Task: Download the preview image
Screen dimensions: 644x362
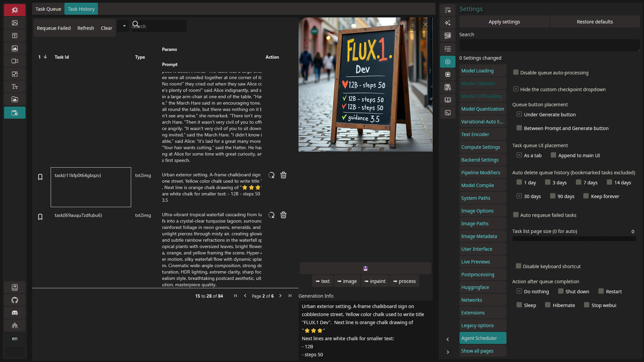Action: pyautogui.click(x=413, y=24)
